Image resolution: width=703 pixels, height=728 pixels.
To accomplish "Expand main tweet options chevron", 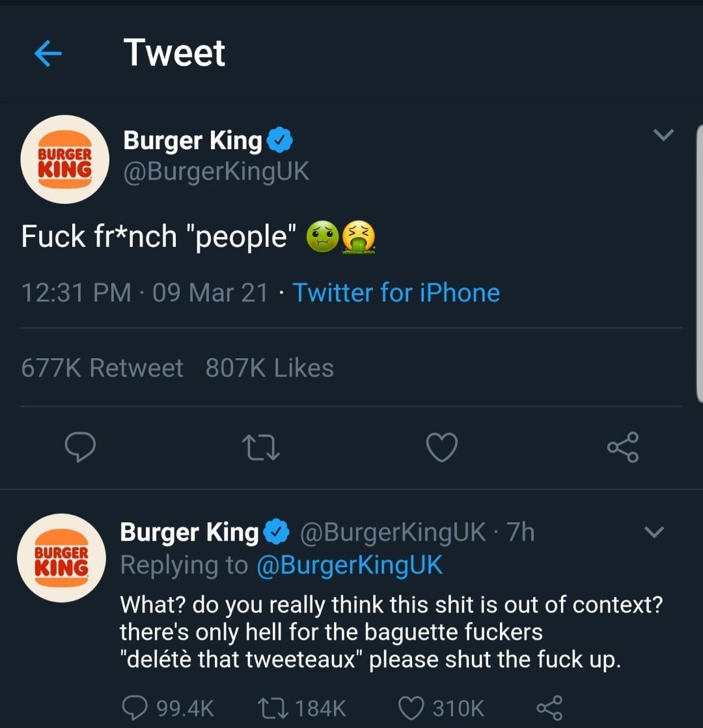I will coord(663,135).
